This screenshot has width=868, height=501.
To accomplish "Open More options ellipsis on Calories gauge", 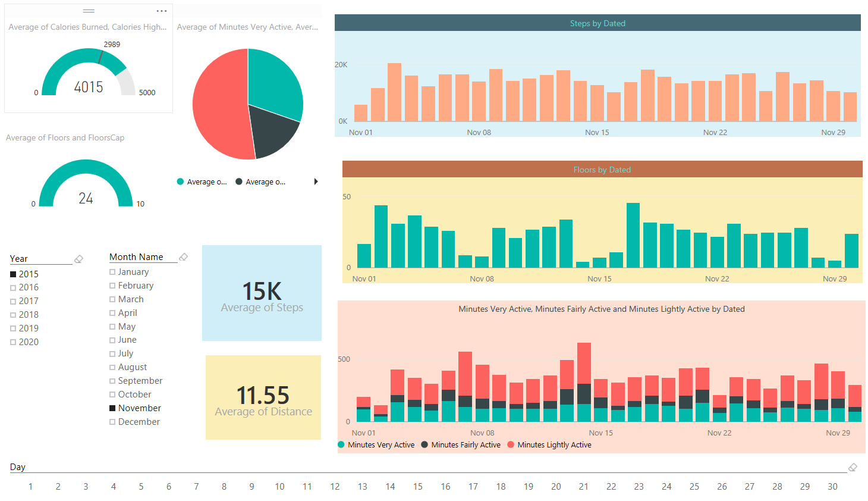I will tap(161, 11).
